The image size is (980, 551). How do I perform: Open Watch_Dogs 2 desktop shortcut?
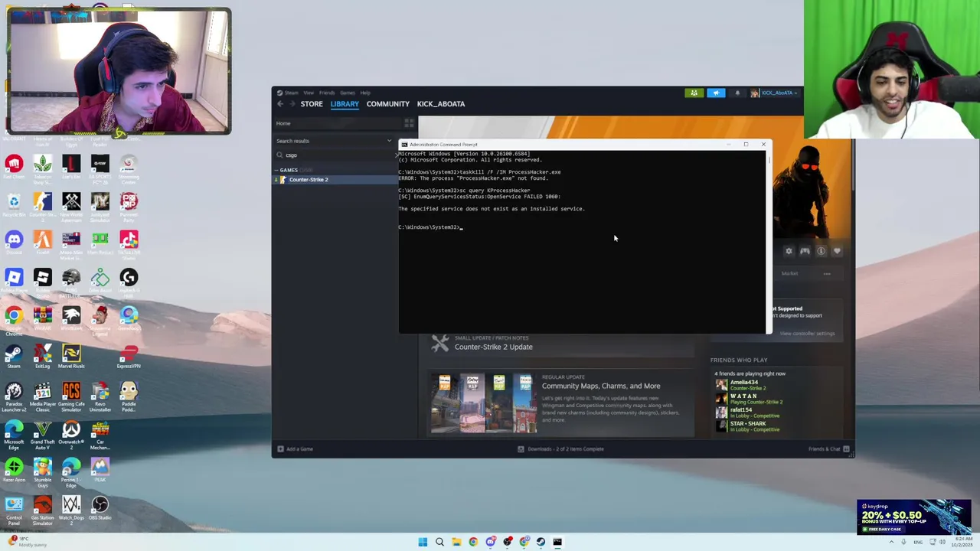coord(71,510)
